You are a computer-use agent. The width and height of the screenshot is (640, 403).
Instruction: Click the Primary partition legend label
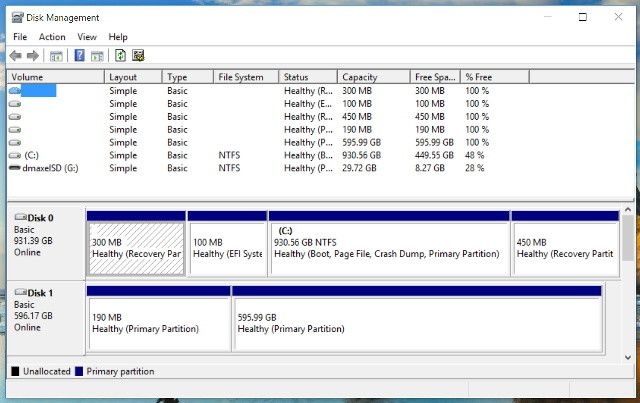(x=120, y=371)
